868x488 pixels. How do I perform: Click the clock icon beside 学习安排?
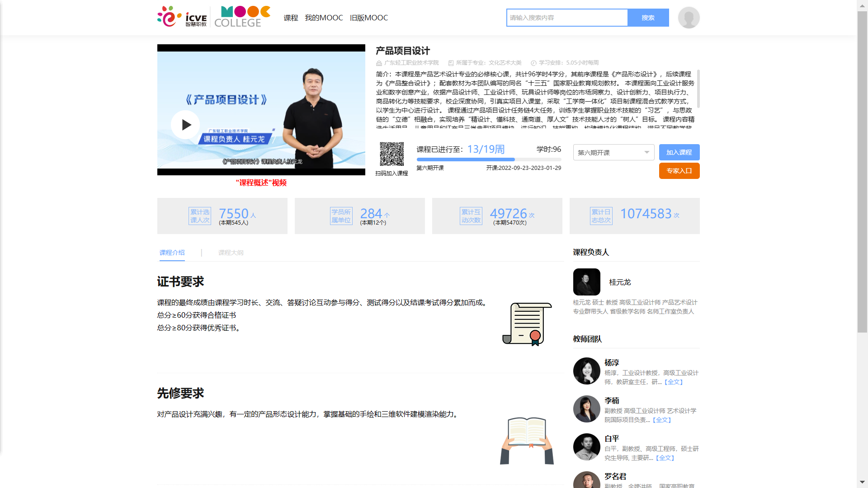(x=535, y=63)
